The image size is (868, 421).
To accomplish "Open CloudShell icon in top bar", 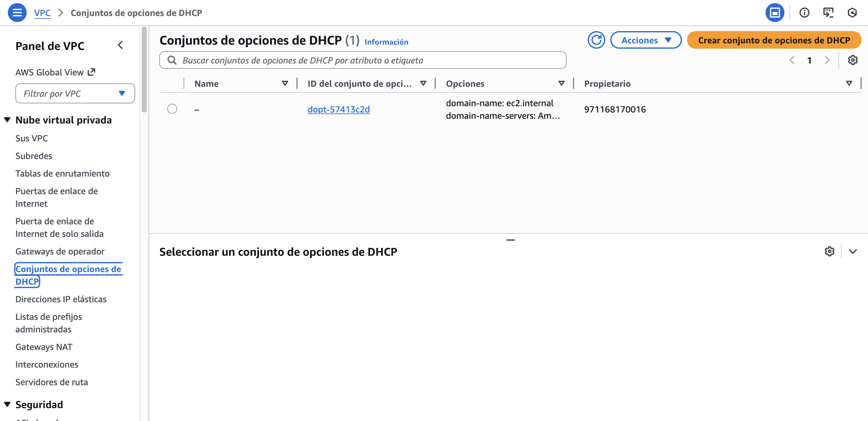I will [x=828, y=13].
